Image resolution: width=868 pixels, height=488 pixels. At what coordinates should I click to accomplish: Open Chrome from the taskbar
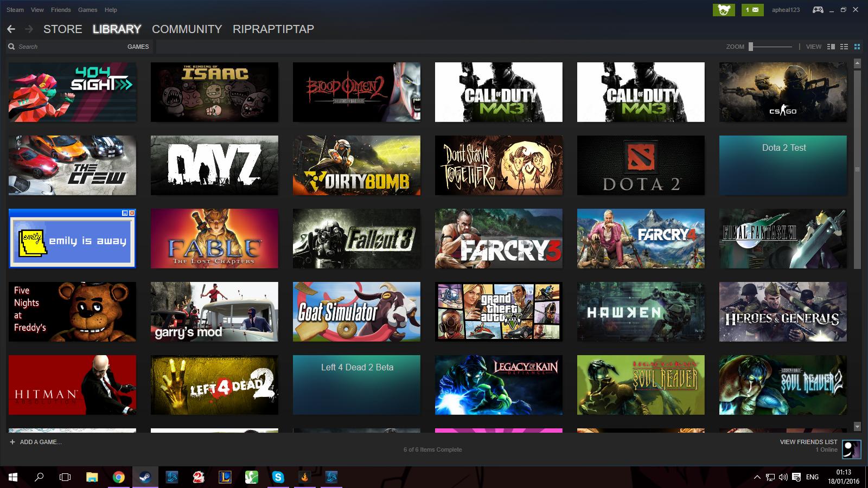click(x=118, y=477)
